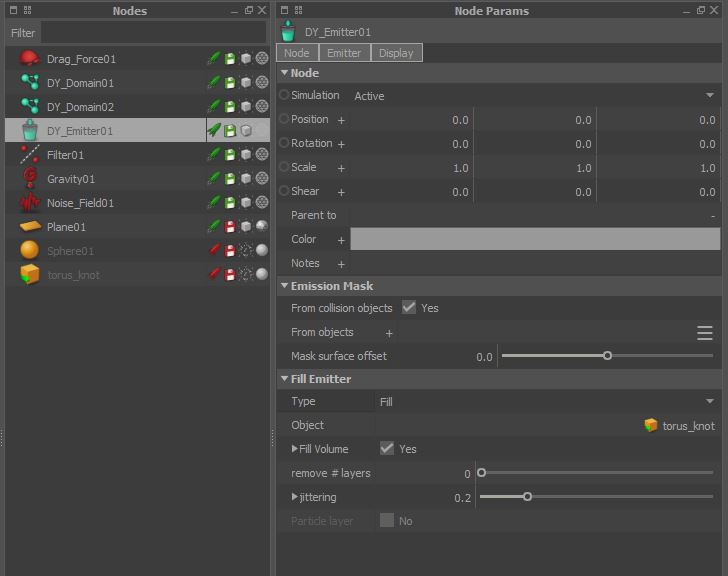Click DY_Emitter01 green save cache icon
The width and height of the screenshot is (728, 576).
[x=230, y=130]
